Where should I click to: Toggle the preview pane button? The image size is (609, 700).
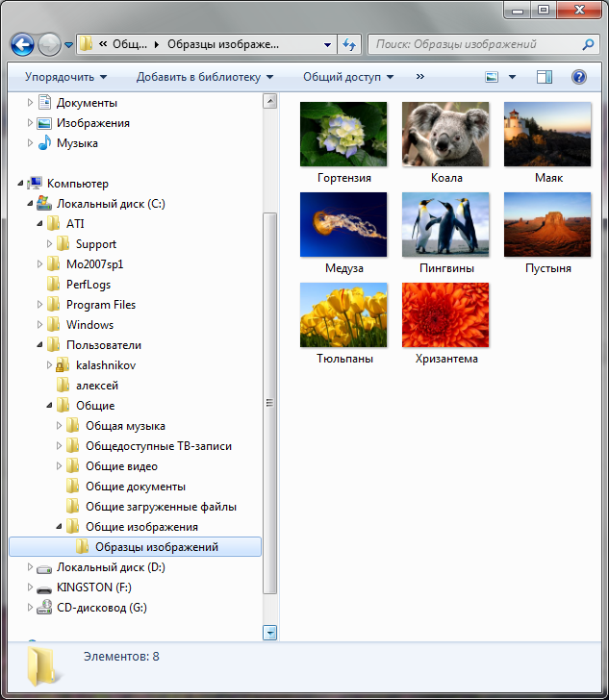545,77
